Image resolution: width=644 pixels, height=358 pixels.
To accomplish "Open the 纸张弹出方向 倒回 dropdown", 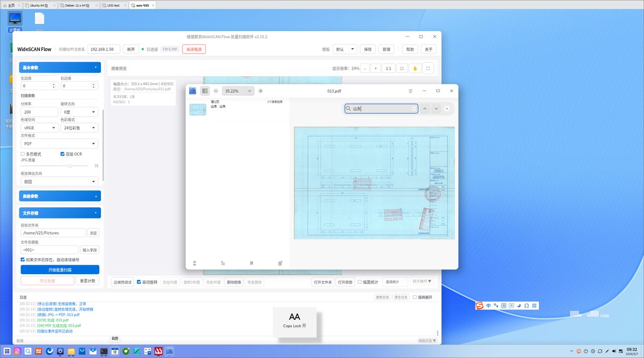I will click(x=59, y=181).
